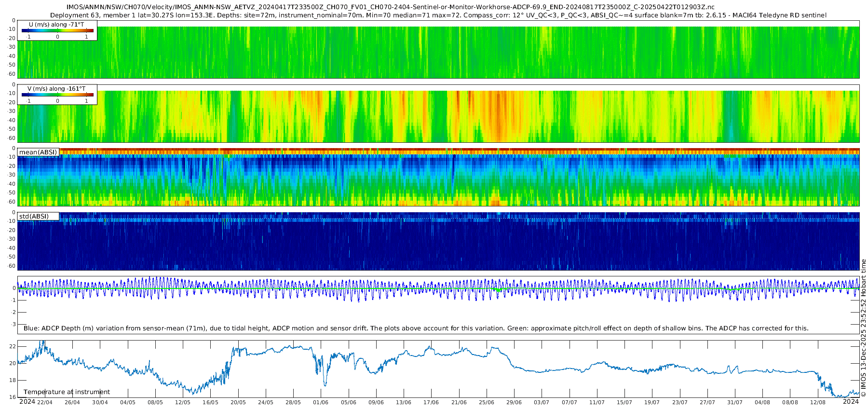Select the 12/08 date tick label
This screenshot has height=410, width=868.
tap(817, 402)
